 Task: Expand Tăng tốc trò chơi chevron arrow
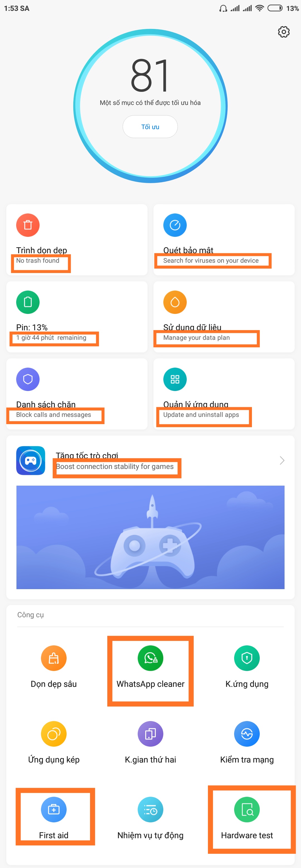point(282,460)
